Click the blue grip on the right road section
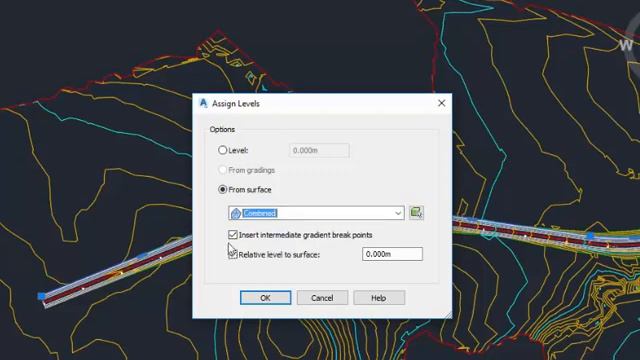 (x=591, y=236)
